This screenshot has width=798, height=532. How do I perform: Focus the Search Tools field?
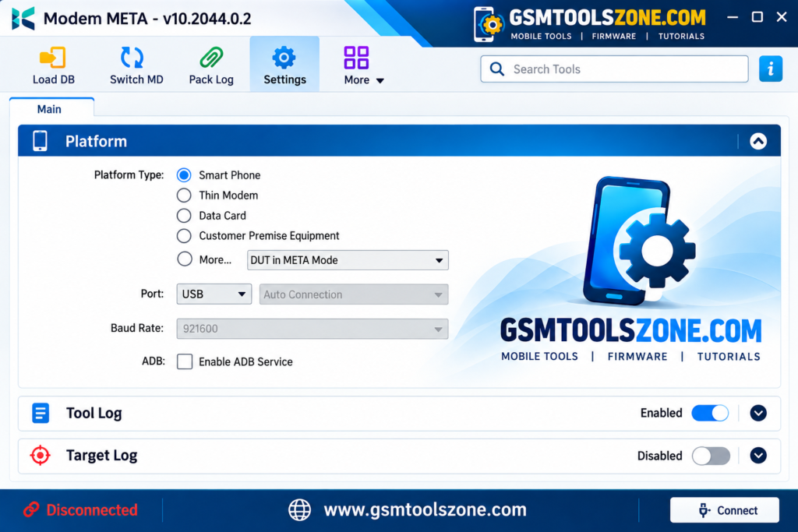pyautogui.click(x=614, y=69)
